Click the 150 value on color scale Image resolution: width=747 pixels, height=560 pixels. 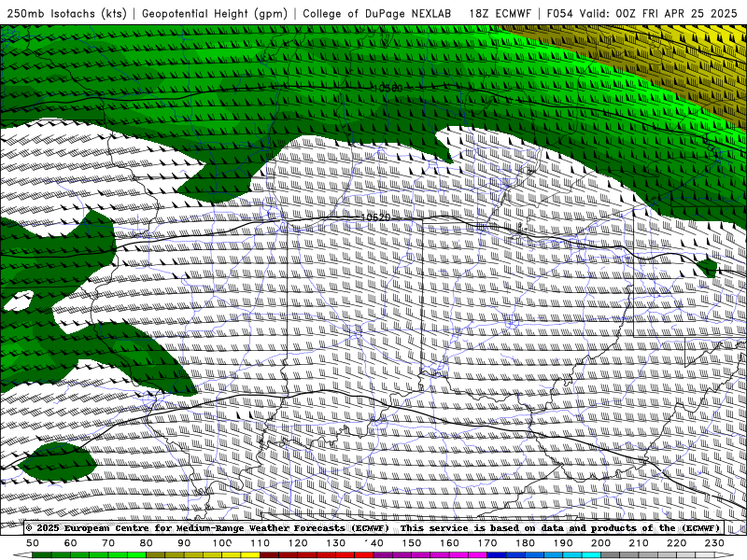point(412,543)
